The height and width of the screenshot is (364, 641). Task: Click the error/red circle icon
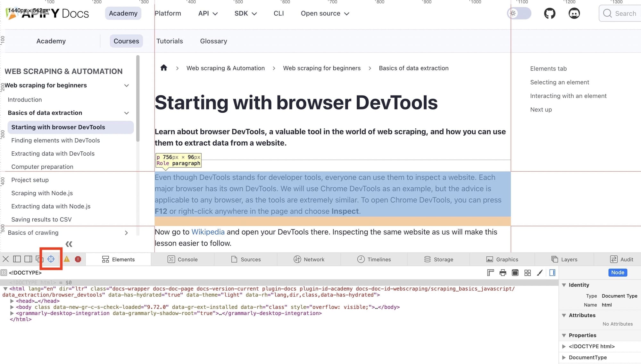pyautogui.click(x=79, y=259)
